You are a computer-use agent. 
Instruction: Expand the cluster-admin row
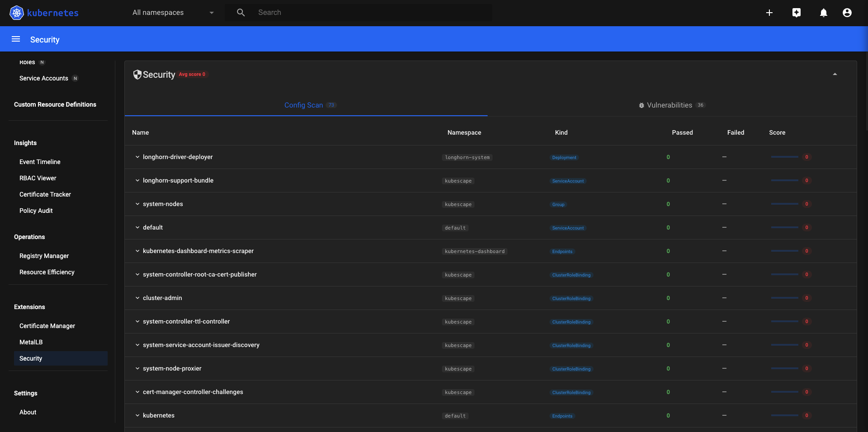tap(137, 298)
